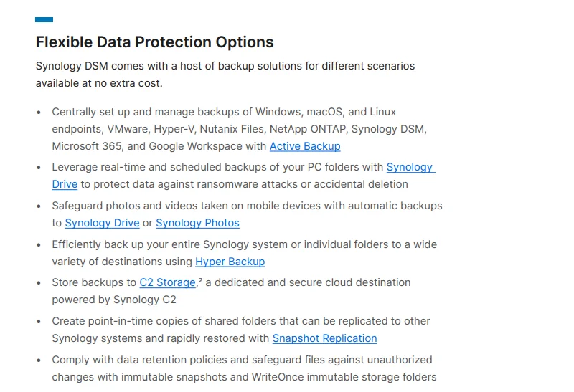The height and width of the screenshot is (392, 574).
Task: Click the Flexible Data Protection Options heading
Action: pyautogui.click(x=154, y=42)
